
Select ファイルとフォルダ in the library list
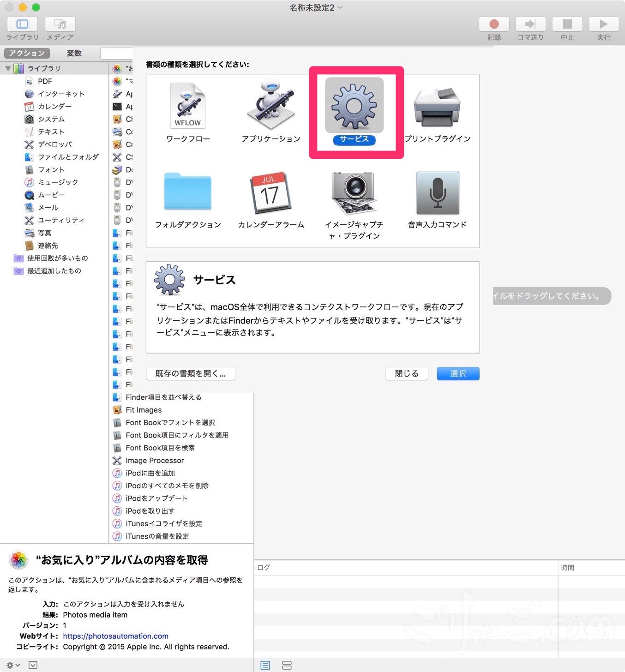click(68, 157)
